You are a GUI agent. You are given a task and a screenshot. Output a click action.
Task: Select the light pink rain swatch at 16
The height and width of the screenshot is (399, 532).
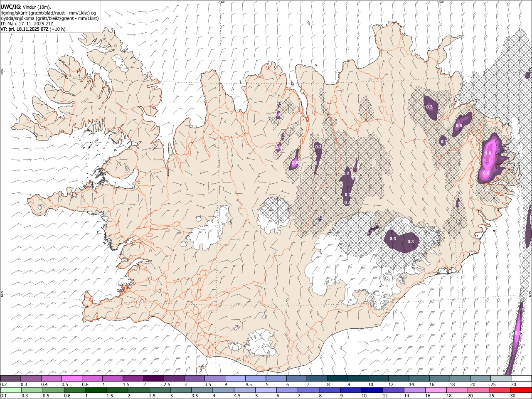[x=436, y=390]
